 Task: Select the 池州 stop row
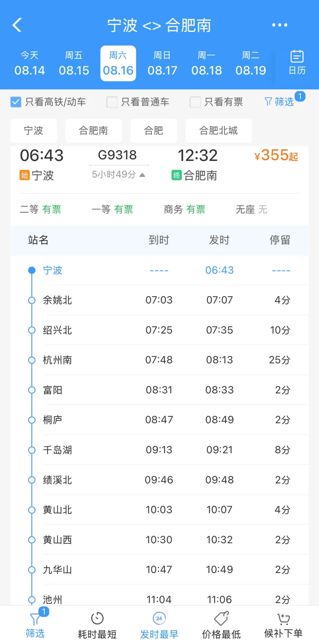coord(159,595)
